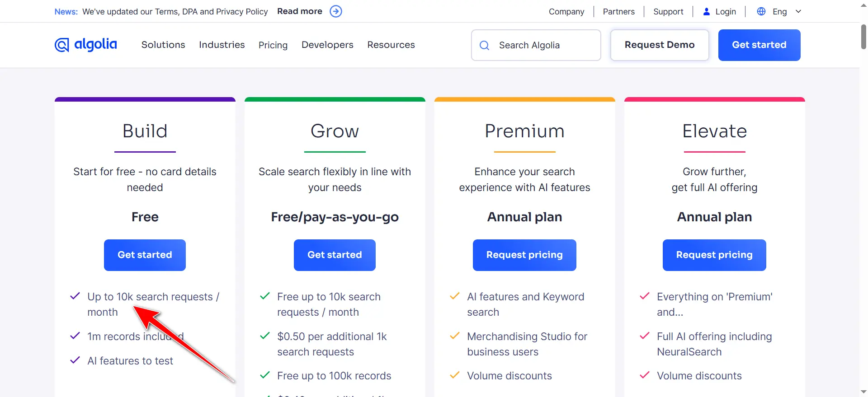This screenshot has width=868, height=397.
Task: Open the Developers menu
Action: [x=327, y=45]
